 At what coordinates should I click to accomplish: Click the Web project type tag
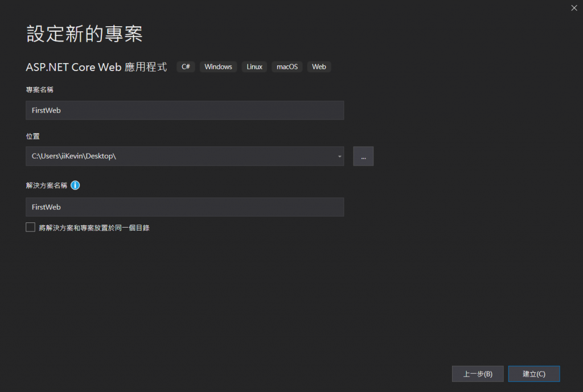(x=319, y=67)
